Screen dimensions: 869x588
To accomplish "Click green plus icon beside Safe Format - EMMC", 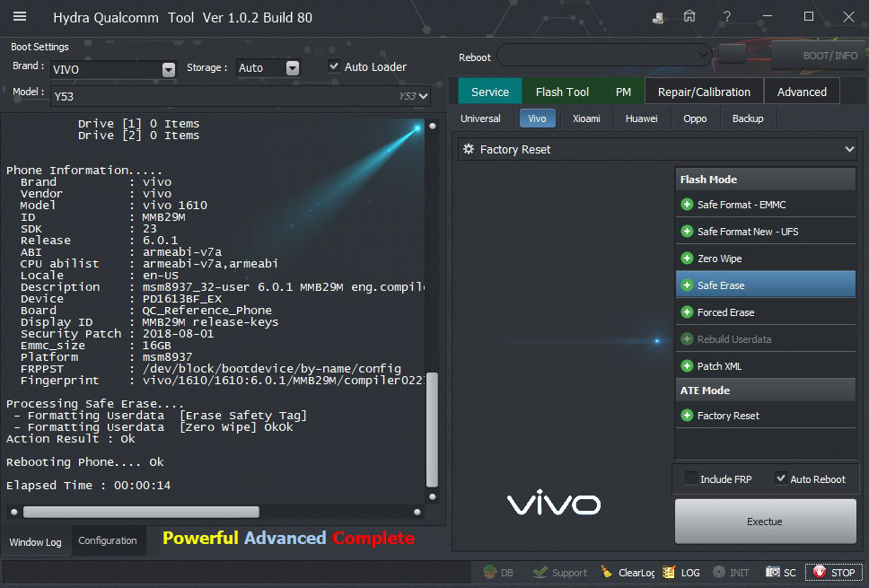I will pos(687,205).
